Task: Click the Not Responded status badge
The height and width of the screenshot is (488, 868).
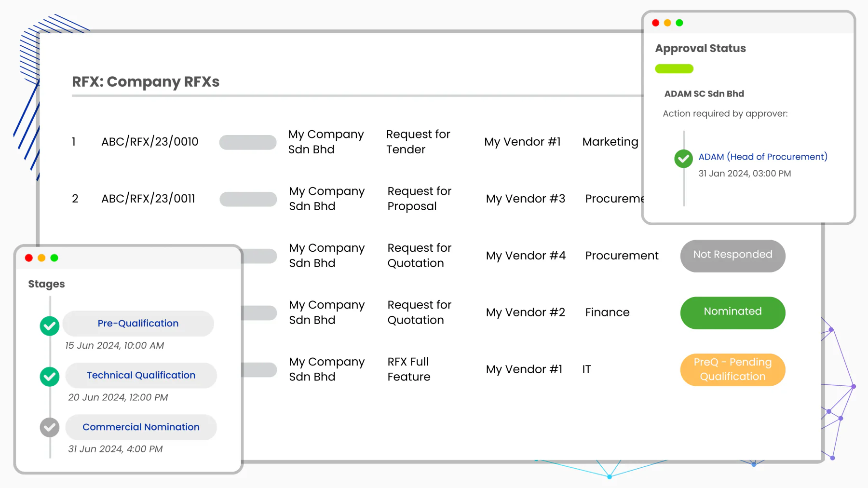Action: pyautogui.click(x=732, y=256)
